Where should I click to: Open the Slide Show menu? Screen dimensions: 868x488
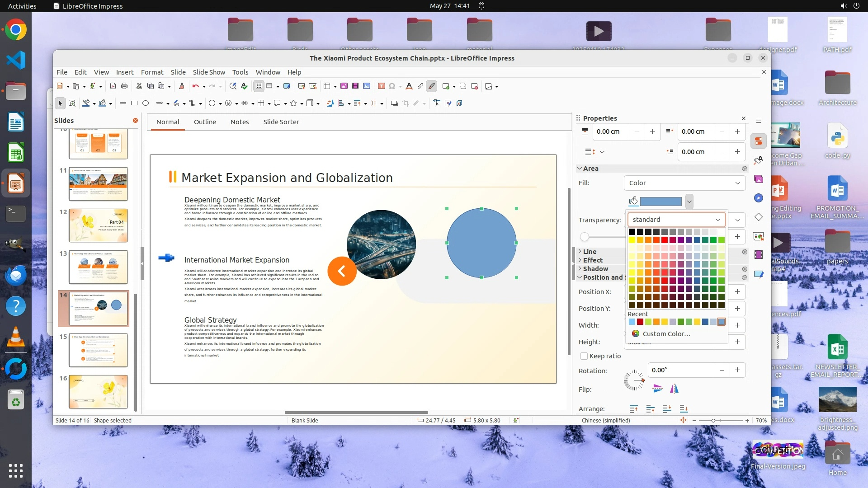[x=208, y=72]
